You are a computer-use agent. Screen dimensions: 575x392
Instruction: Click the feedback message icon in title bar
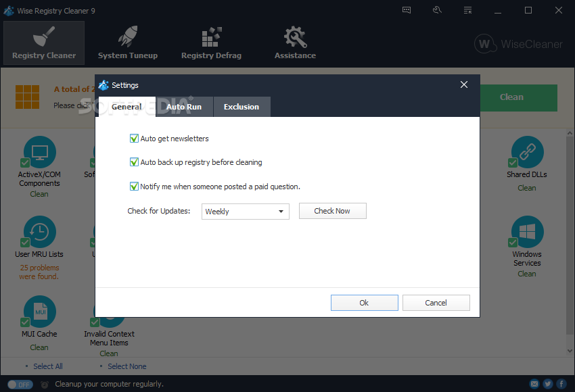point(407,10)
